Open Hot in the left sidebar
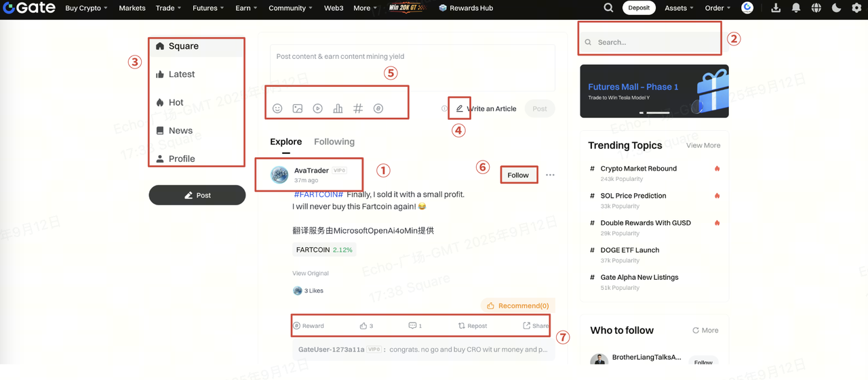The height and width of the screenshot is (380, 868). (x=176, y=102)
